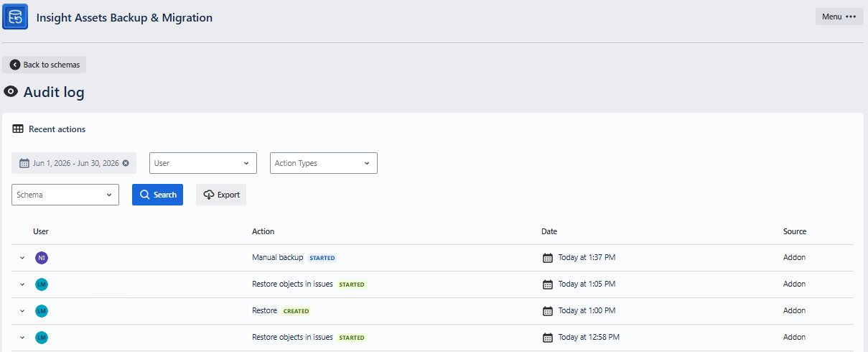Click the Addon source in Manual backup row
The image size is (868, 352).
[x=794, y=257]
